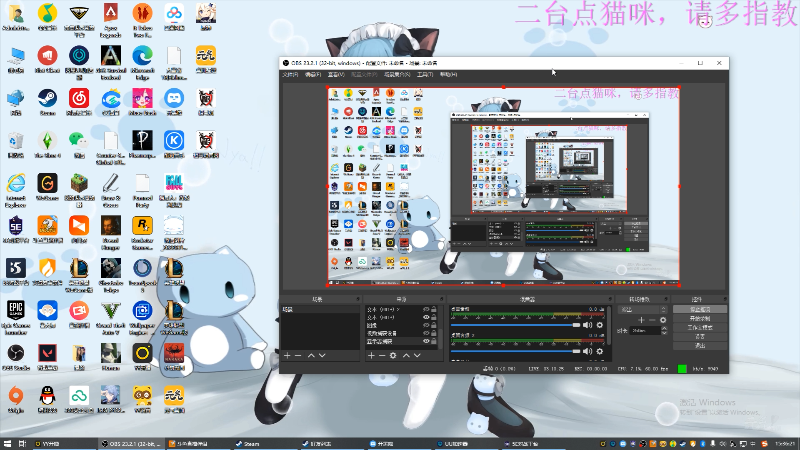Open the Edit menu in OBS
The height and width of the screenshot is (450, 800).
[x=313, y=74]
